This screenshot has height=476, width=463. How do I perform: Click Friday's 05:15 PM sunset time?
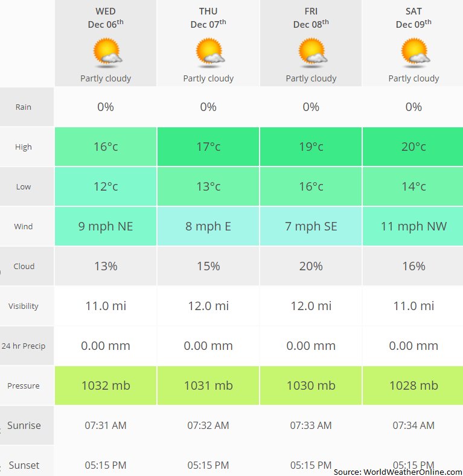click(311, 465)
